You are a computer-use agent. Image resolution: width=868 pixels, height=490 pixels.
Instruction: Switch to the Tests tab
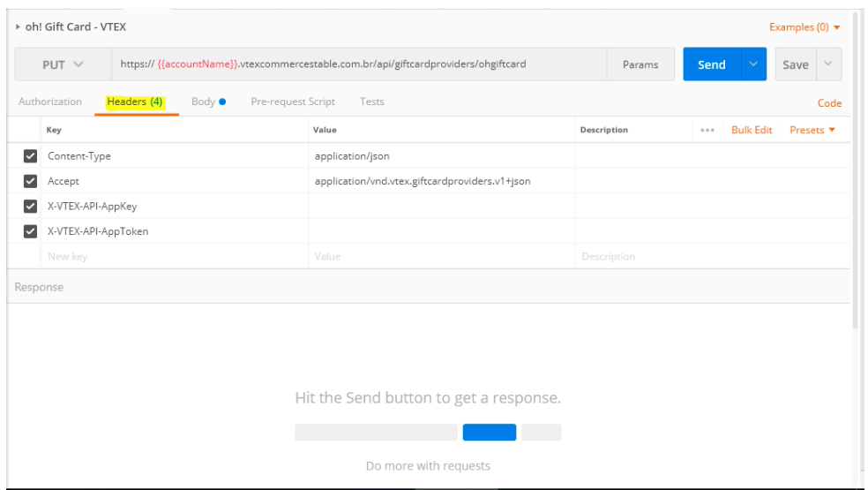[371, 102]
